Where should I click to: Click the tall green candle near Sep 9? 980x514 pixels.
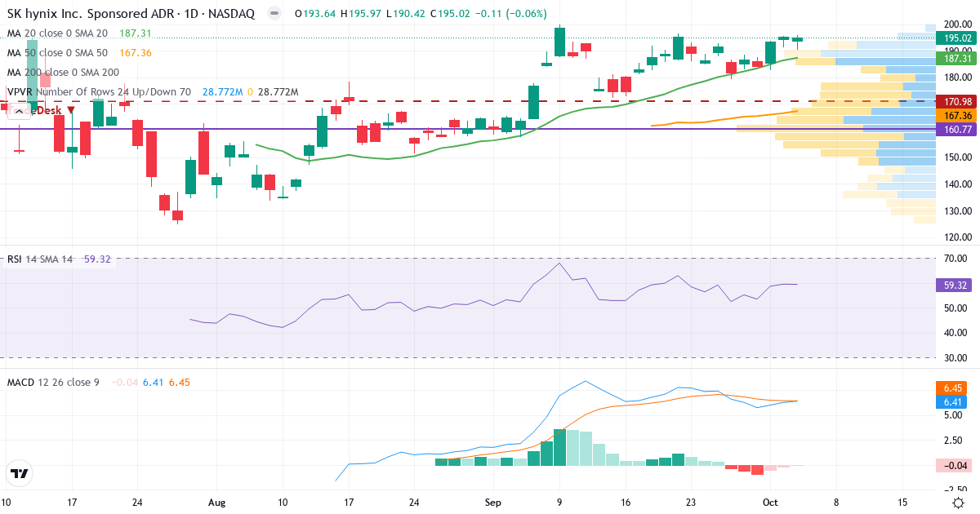[559, 42]
